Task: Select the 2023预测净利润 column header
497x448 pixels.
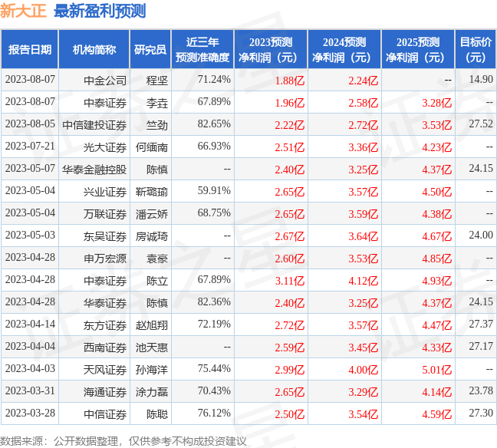Action: (271, 49)
